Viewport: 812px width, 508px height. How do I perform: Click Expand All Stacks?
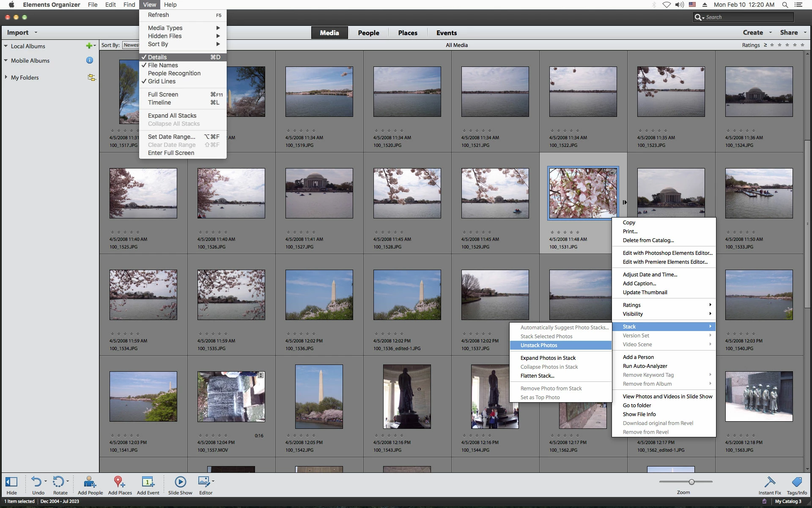point(172,116)
